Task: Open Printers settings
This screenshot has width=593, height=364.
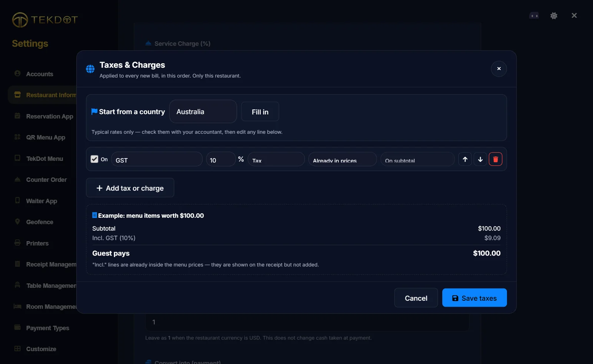Action: pyautogui.click(x=37, y=243)
